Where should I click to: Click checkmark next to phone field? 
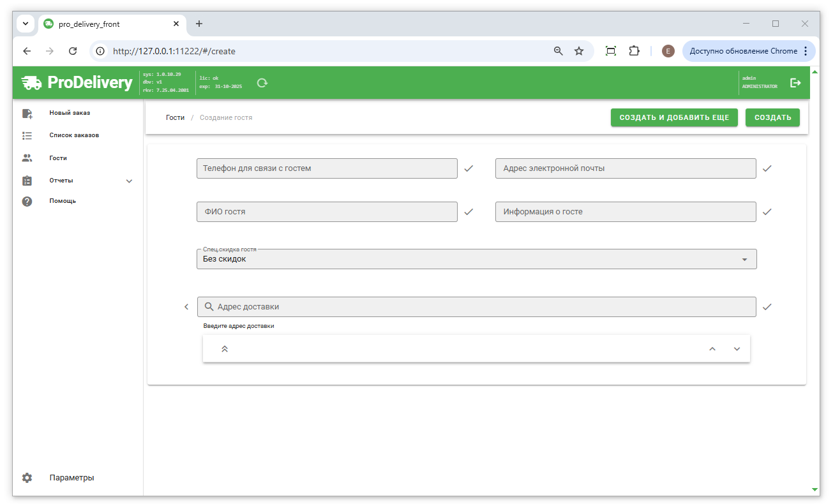(x=469, y=168)
